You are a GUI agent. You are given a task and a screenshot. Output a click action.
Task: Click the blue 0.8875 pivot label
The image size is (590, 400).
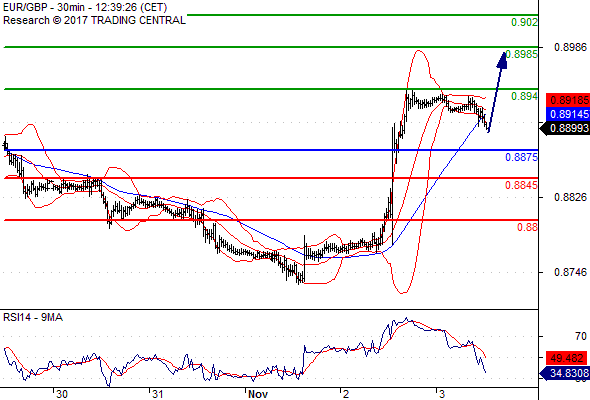point(521,157)
